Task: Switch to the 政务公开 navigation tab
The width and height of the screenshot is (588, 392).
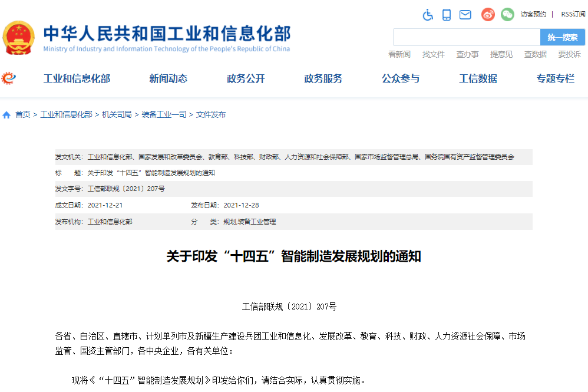Action: coord(245,78)
